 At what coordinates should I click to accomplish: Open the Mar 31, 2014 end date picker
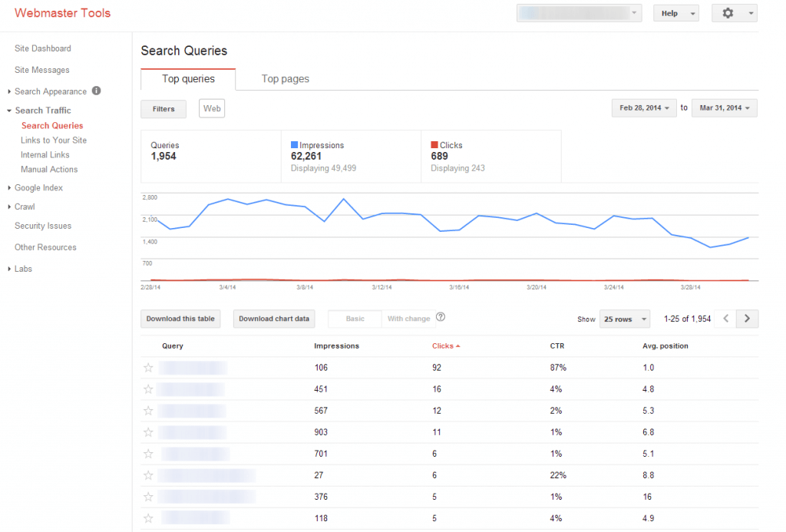click(x=725, y=108)
